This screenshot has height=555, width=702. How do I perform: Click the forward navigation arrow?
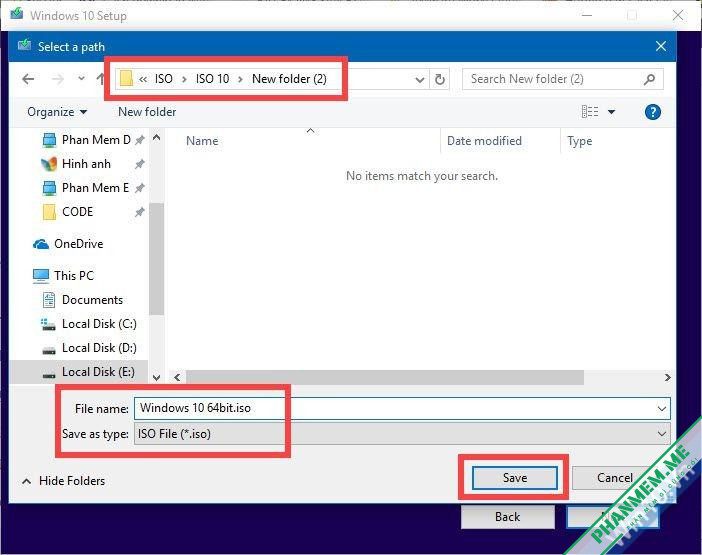(58, 79)
